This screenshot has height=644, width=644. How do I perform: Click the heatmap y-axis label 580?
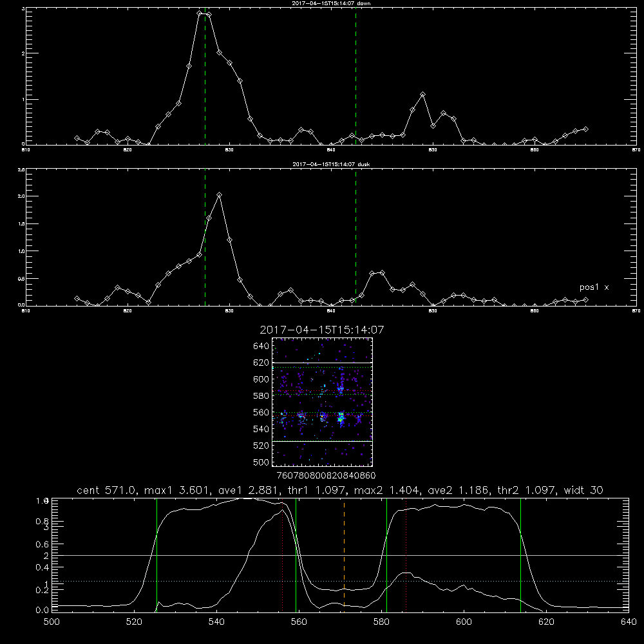(x=261, y=395)
